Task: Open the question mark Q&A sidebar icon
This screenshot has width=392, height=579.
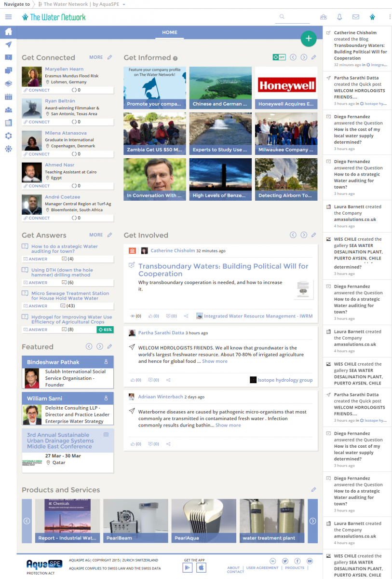Action: tap(8, 57)
